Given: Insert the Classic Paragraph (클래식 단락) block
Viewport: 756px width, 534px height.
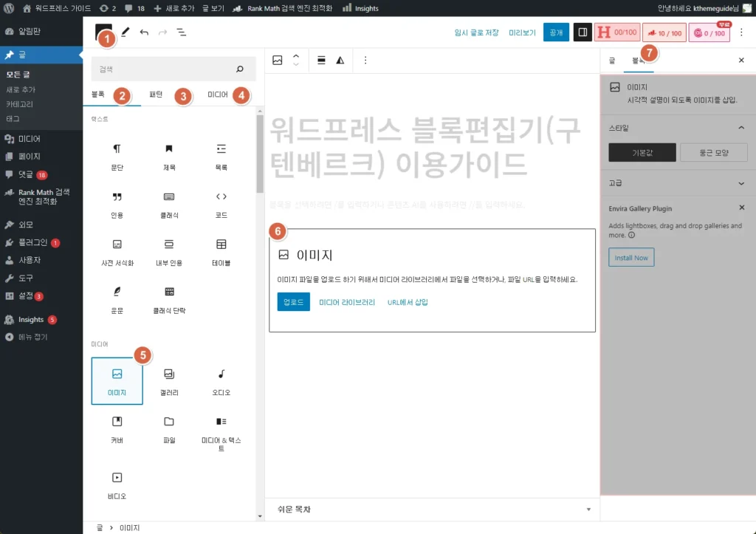Looking at the screenshot, I should coord(169,300).
